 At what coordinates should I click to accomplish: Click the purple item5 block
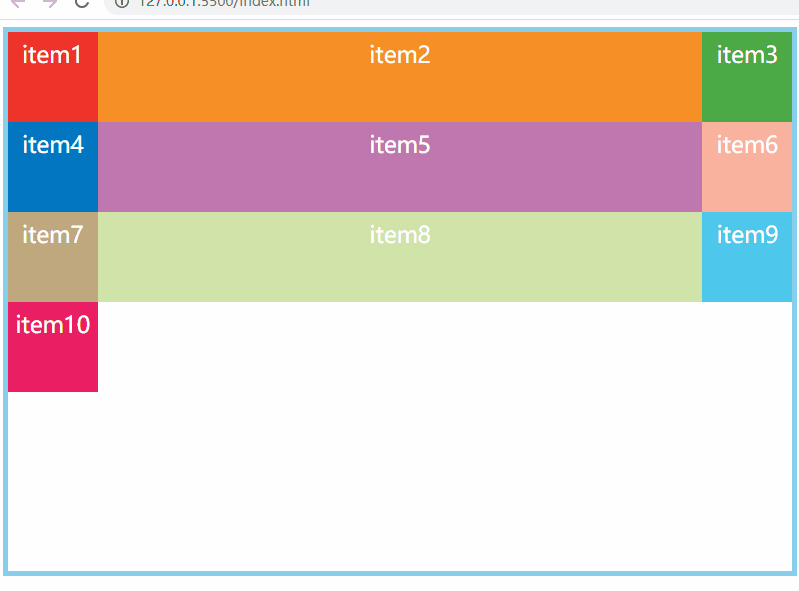pyautogui.click(x=400, y=167)
